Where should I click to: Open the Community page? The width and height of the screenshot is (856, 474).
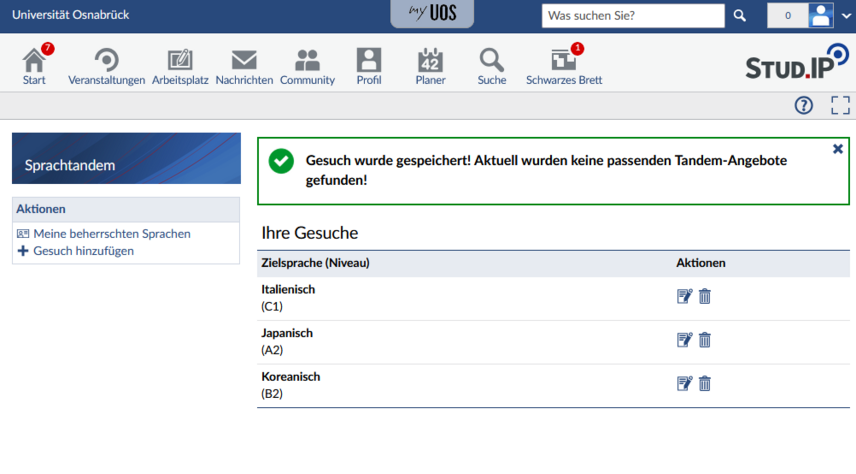click(x=307, y=62)
